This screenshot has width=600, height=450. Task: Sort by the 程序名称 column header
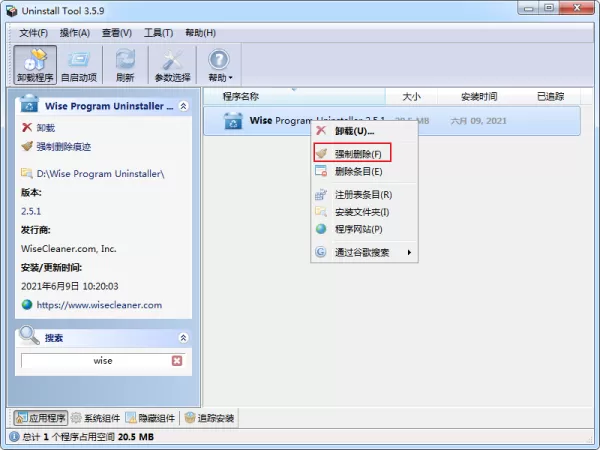(294, 96)
